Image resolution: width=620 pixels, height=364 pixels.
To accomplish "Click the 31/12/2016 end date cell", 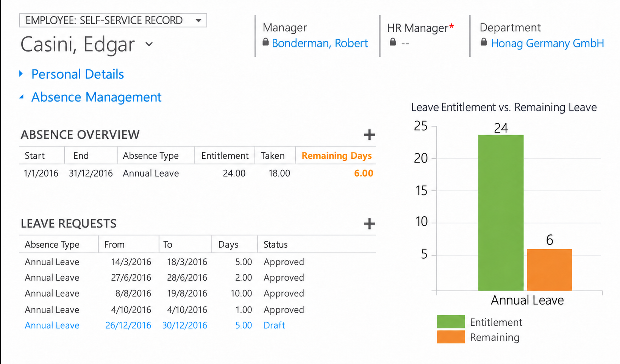I will tap(91, 173).
